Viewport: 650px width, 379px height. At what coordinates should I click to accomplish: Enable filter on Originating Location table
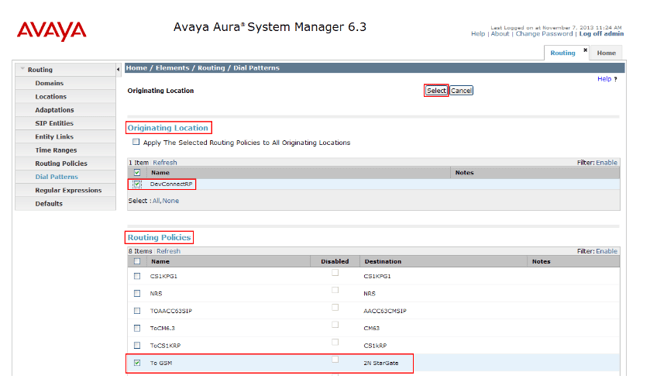click(x=606, y=163)
